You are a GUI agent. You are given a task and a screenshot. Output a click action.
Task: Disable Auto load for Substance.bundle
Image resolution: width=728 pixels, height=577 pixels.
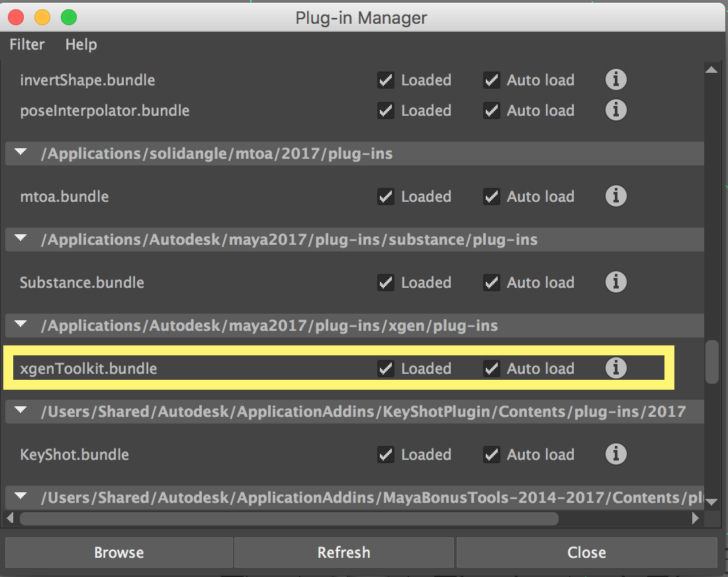[492, 282]
